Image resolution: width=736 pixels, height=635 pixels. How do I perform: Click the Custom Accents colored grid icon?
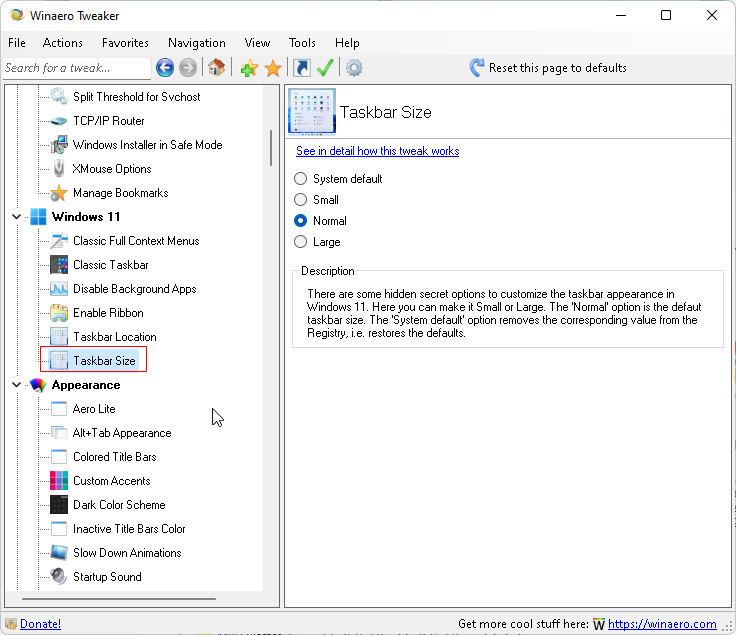pos(59,481)
